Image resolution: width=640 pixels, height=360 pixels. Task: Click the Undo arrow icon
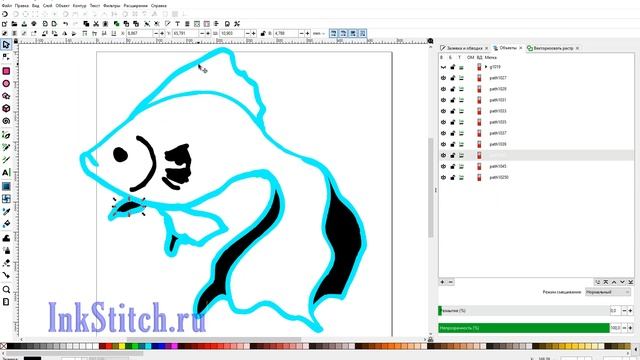[x=65, y=24]
